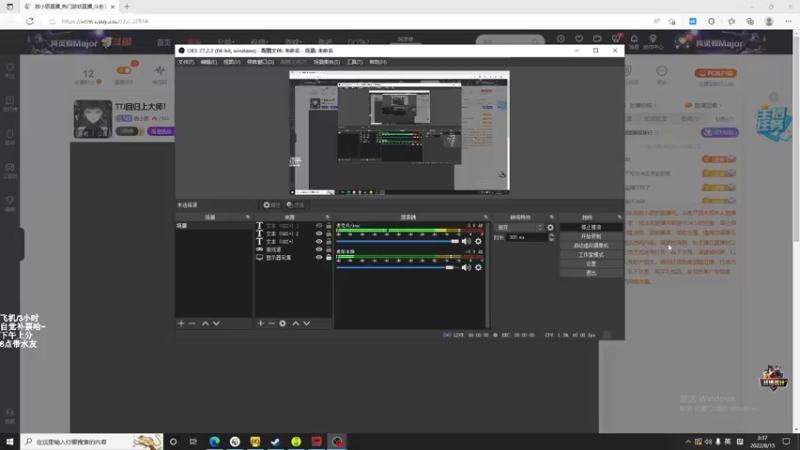Open the 工具(T) menu in OBS
The width and height of the screenshot is (800, 450).
[x=355, y=62]
